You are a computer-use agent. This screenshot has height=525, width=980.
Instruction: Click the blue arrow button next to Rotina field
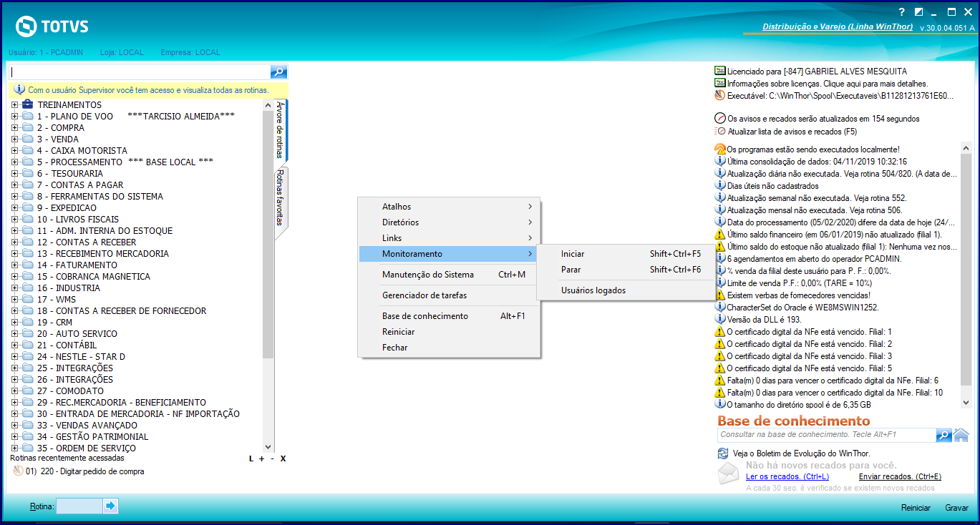[110, 506]
